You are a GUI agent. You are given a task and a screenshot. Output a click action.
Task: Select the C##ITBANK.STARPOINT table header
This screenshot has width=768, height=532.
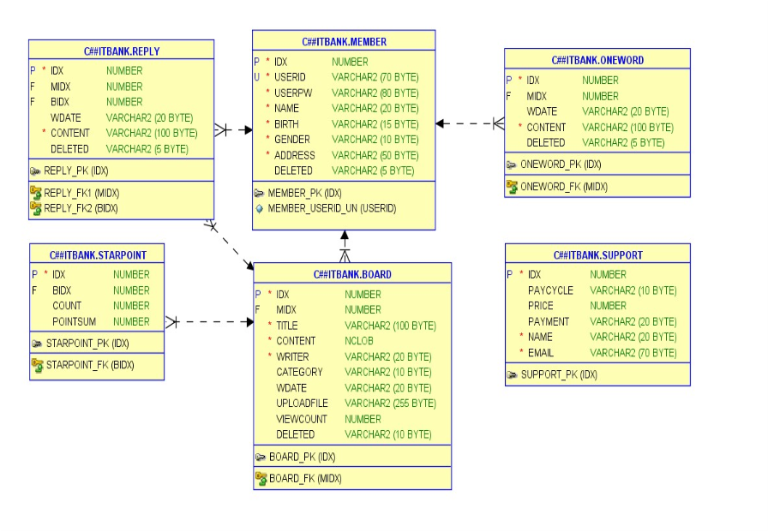point(98,254)
